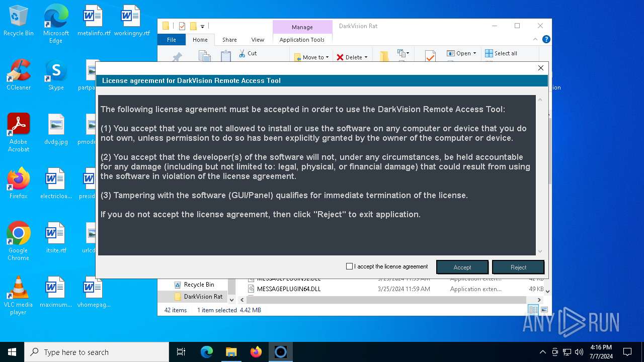Open the Windows Start menu

12,352
